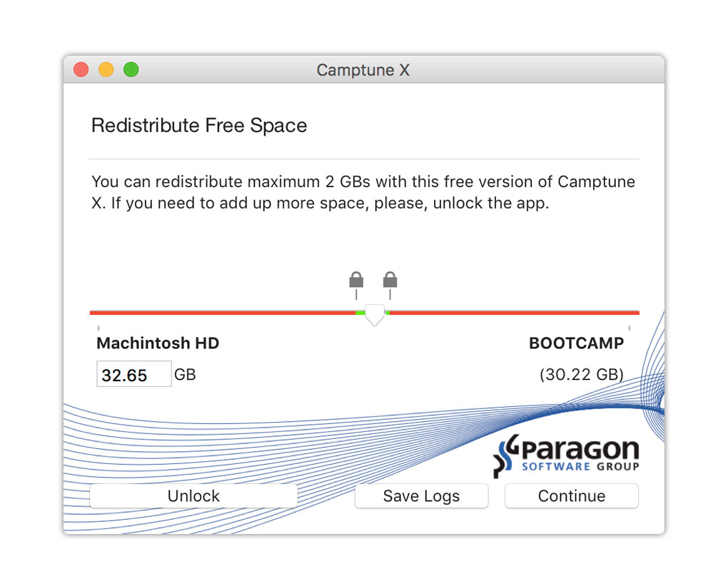This screenshot has width=728, height=574.
Task: Proceed by clicking Continue
Action: pyautogui.click(x=571, y=496)
